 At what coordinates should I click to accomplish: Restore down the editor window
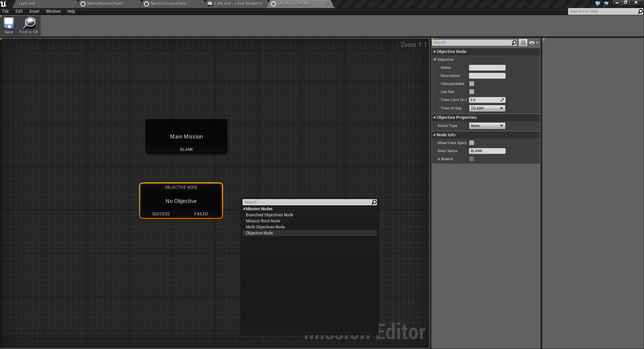[x=626, y=2]
